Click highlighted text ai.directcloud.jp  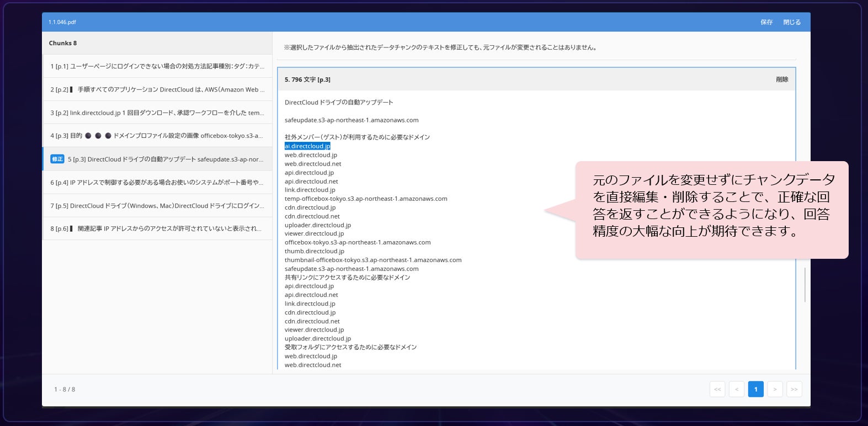307,146
